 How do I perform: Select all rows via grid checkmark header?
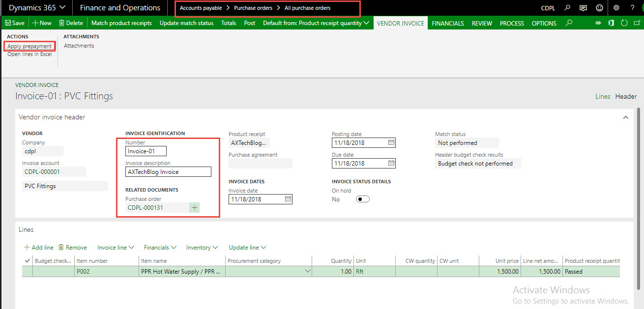click(28, 261)
